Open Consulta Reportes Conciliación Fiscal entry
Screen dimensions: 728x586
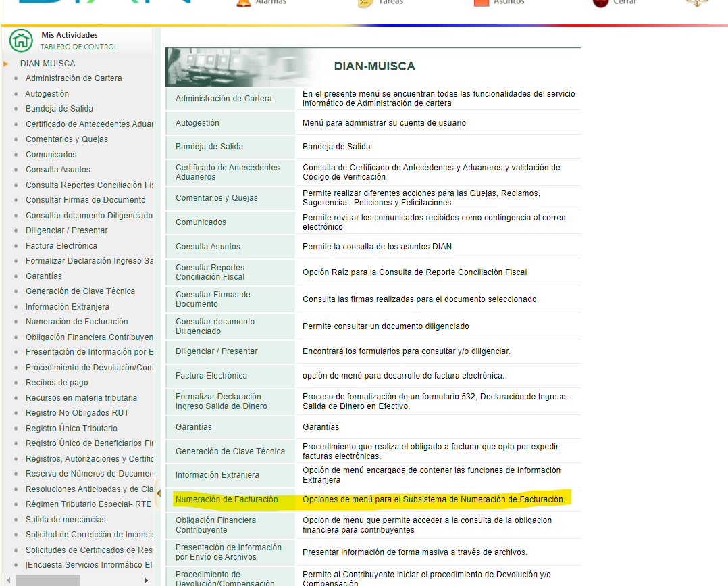[x=210, y=272]
